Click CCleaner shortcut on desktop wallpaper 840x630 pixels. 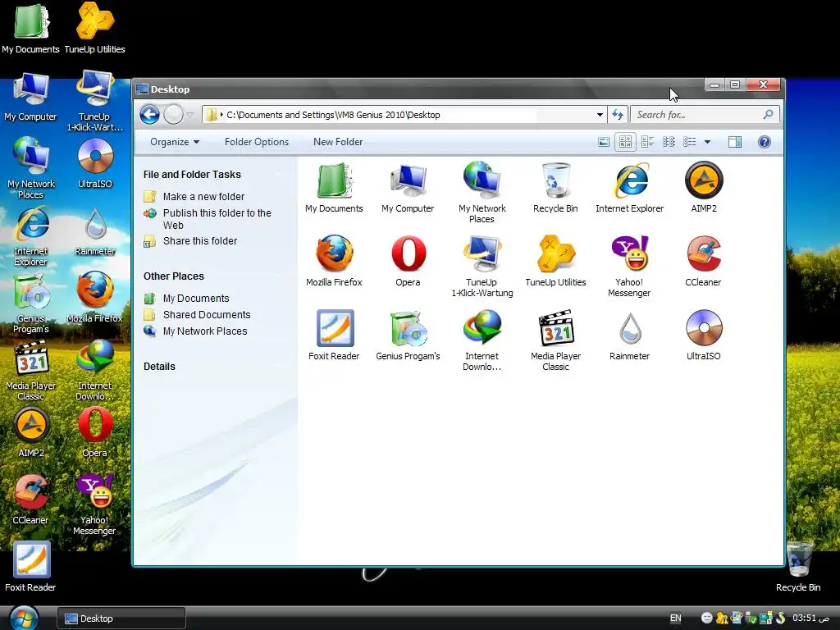pos(30,500)
